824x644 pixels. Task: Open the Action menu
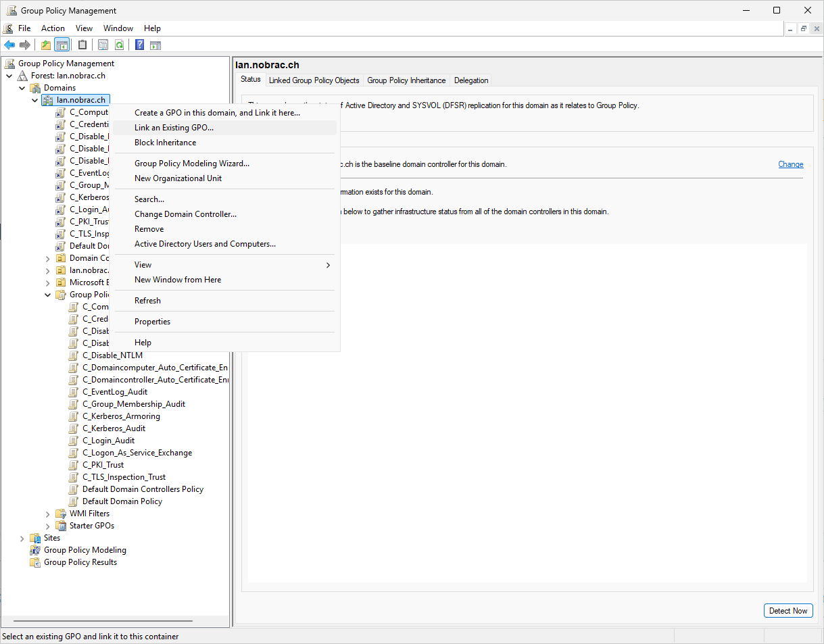pos(53,28)
